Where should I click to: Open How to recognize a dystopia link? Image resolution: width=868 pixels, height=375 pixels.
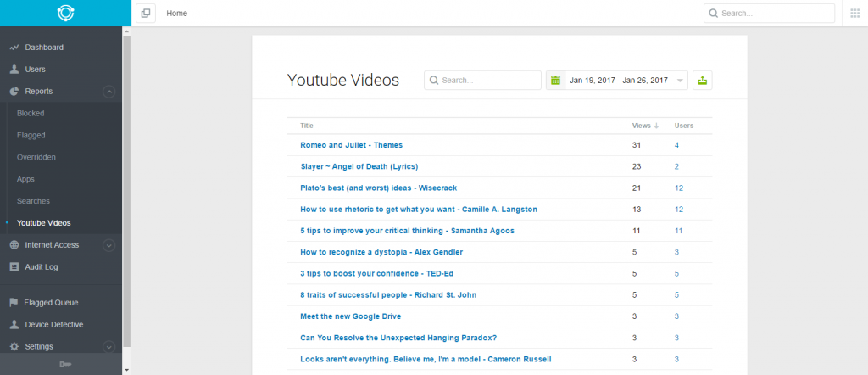(x=381, y=252)
